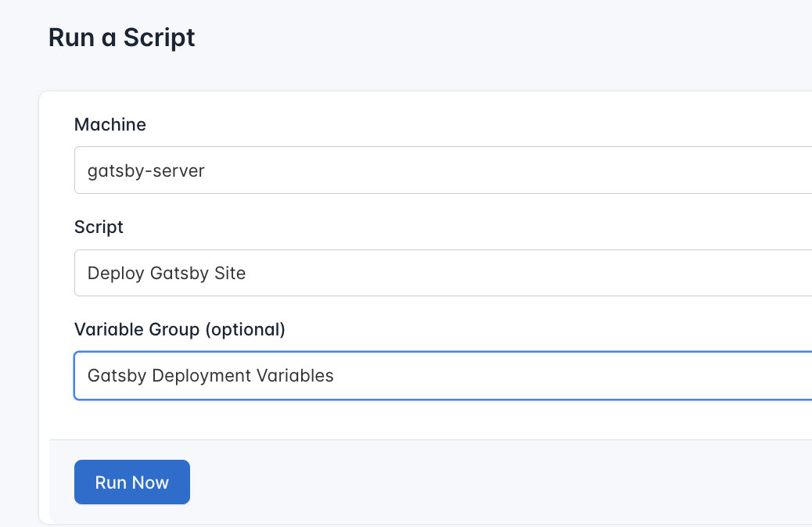Image resolution: width=812 pixels, height=527 pixels.
Task: Click the Variable Group (optional) label
Action: [179, 329]
